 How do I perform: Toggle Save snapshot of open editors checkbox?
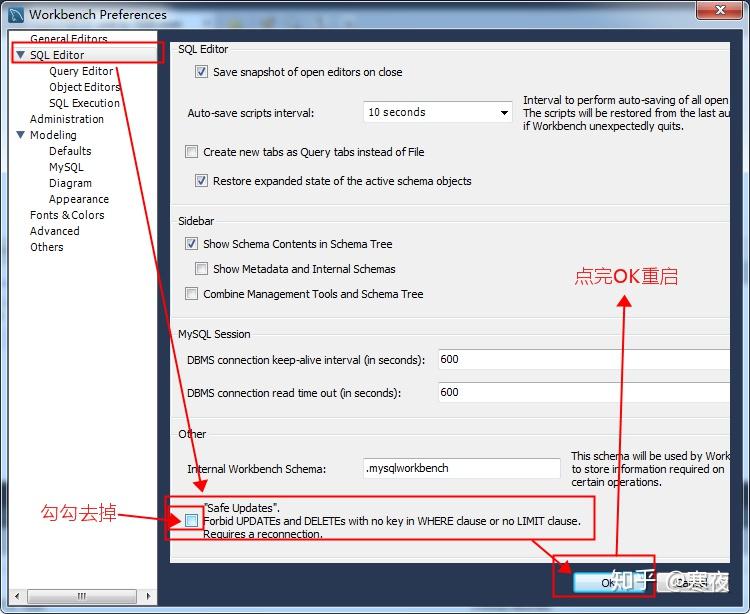coord(201,72)
